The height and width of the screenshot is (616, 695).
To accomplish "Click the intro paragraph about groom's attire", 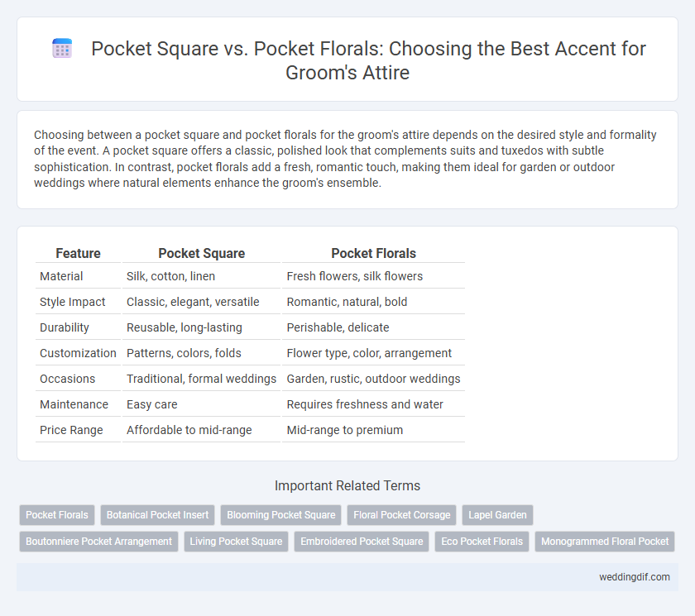I will pos(345,159).
